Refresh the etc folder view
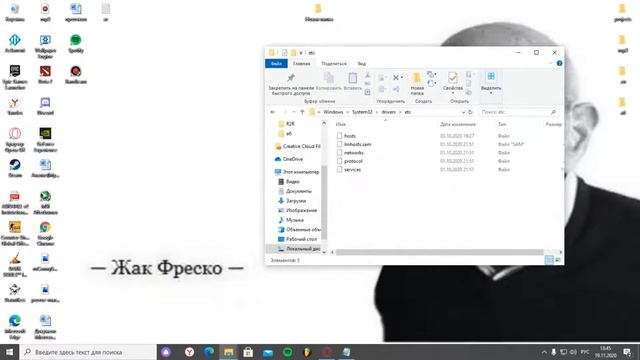This screenshot has width=640, height=360. 470,112
